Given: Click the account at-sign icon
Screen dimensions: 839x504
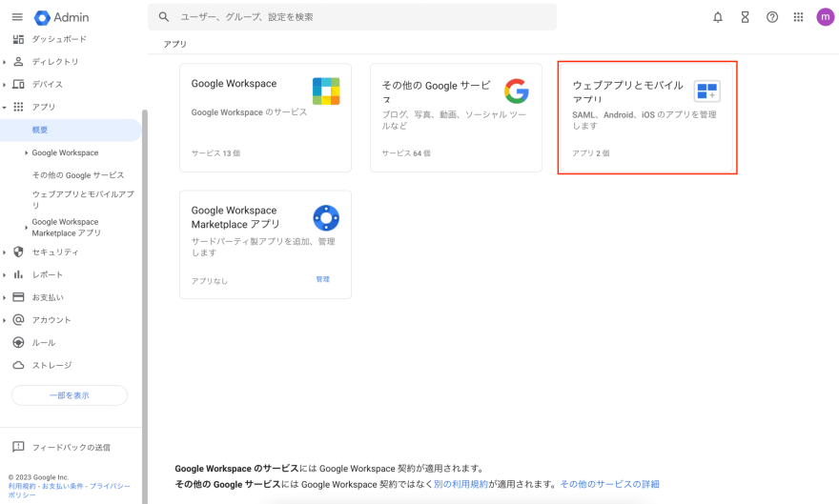Looking at the screenshot, I should coord(18,319).
